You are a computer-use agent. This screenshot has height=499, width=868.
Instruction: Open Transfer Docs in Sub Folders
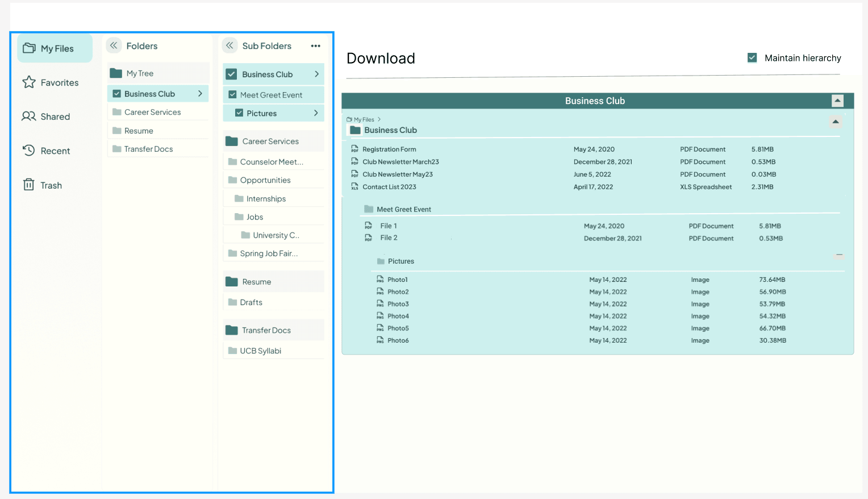273,330
